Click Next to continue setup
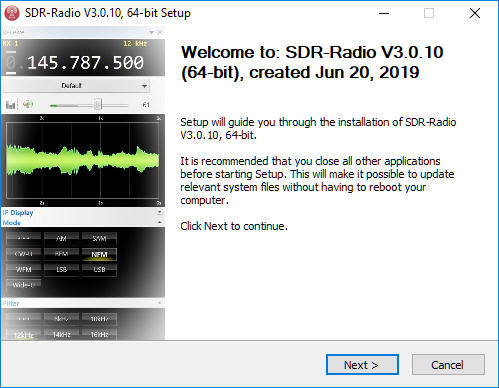This screenshot has height=388, width=499. tap(362, 365)
